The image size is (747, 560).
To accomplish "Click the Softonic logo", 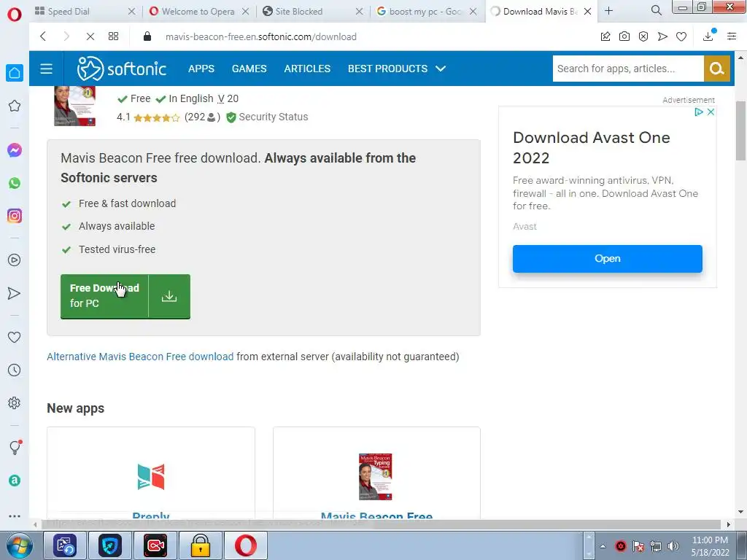I will 122,69.
